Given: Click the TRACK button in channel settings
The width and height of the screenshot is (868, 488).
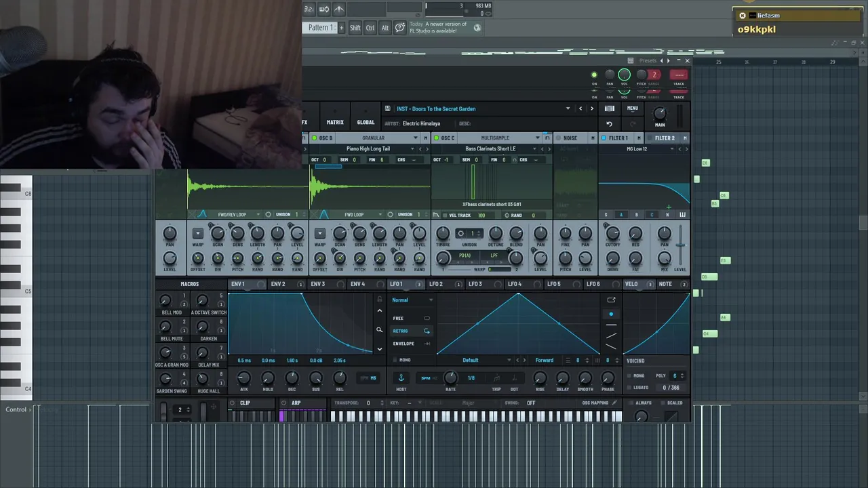Looking at the screenshot, I should tap(678, 75).
